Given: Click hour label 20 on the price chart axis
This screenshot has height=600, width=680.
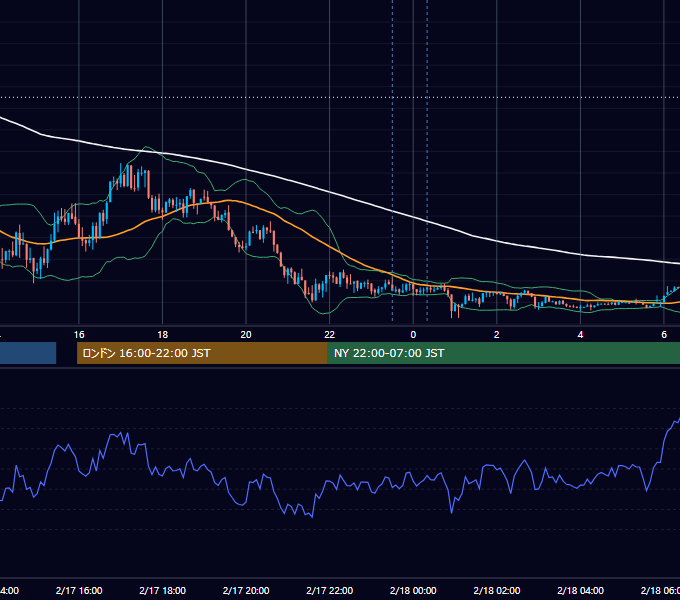Looking at the screenshot, I should 246,335.
